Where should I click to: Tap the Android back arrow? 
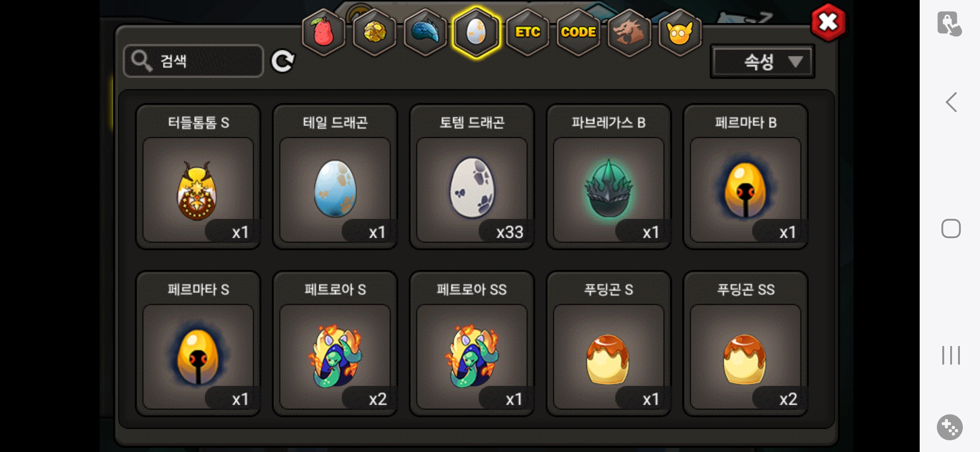(951, 102)
